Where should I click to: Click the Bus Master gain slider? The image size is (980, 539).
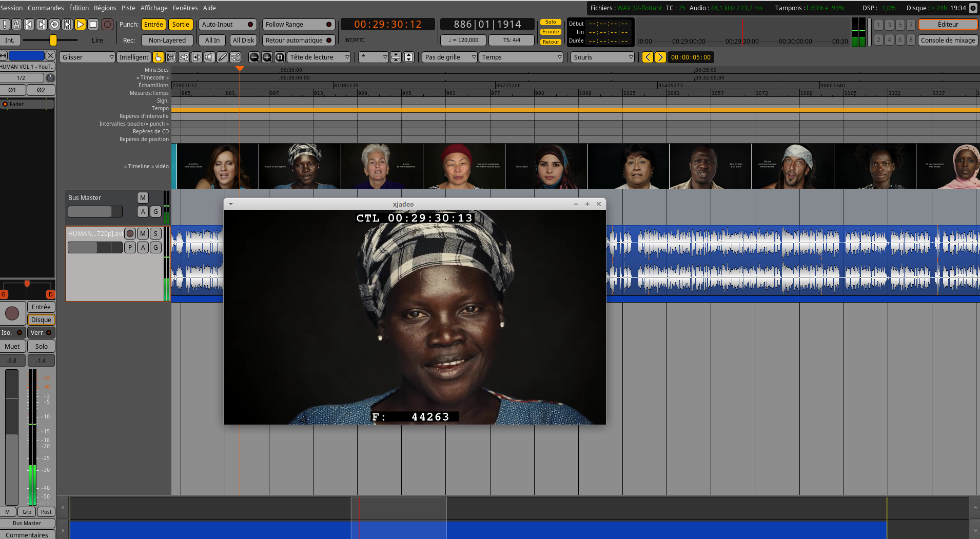click(95, 212)
